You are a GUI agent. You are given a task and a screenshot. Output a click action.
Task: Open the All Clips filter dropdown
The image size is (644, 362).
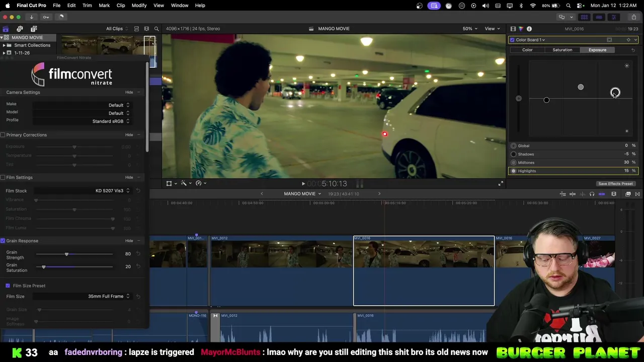[x=116, y=29]
